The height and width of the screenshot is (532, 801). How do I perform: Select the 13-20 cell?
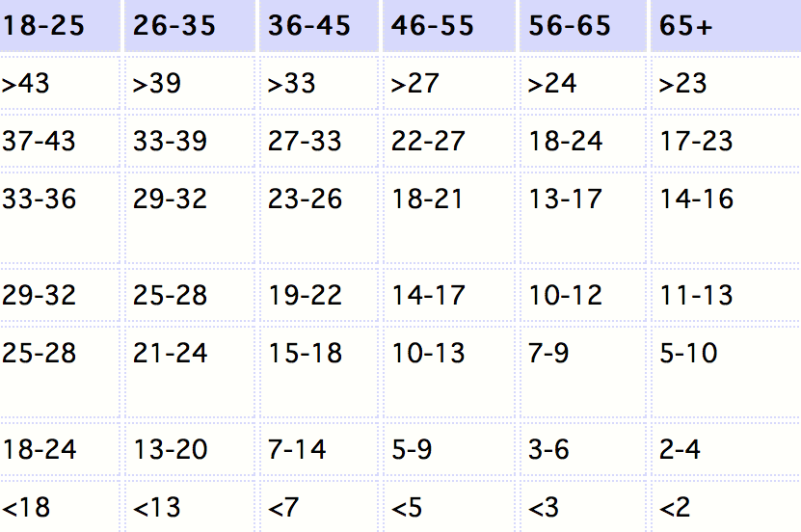coord(190,449)
